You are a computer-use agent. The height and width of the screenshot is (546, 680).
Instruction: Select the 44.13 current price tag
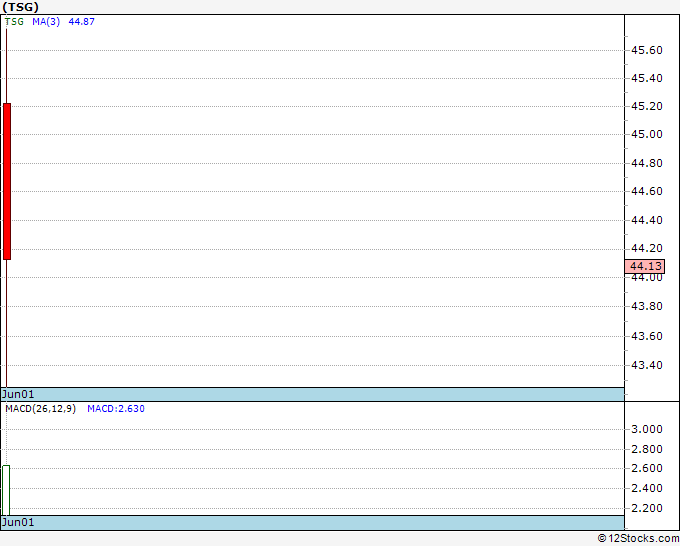point(645,266)
